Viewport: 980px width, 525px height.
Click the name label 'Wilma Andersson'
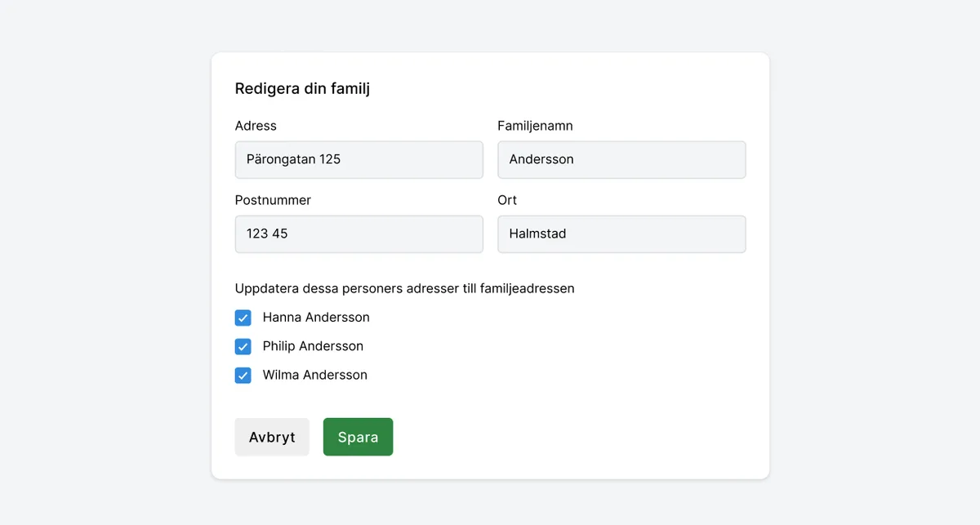[x=315, y=375]
